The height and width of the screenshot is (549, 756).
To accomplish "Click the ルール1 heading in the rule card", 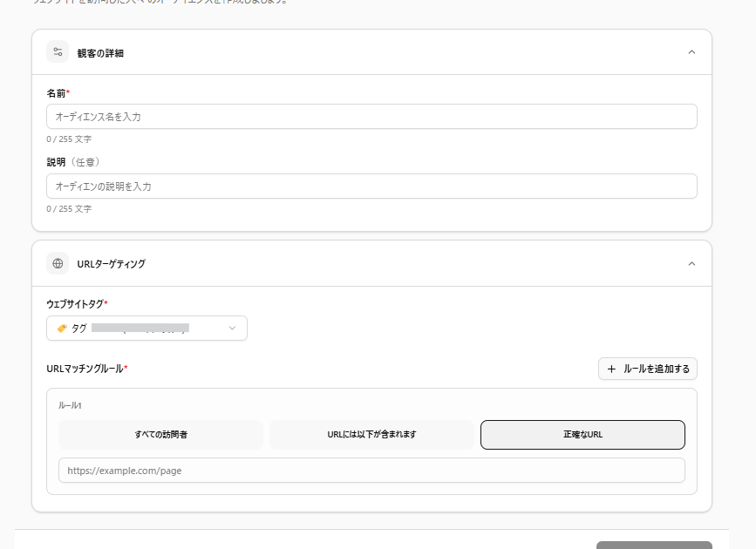I will pyautogui.click(x=70, y=405).
